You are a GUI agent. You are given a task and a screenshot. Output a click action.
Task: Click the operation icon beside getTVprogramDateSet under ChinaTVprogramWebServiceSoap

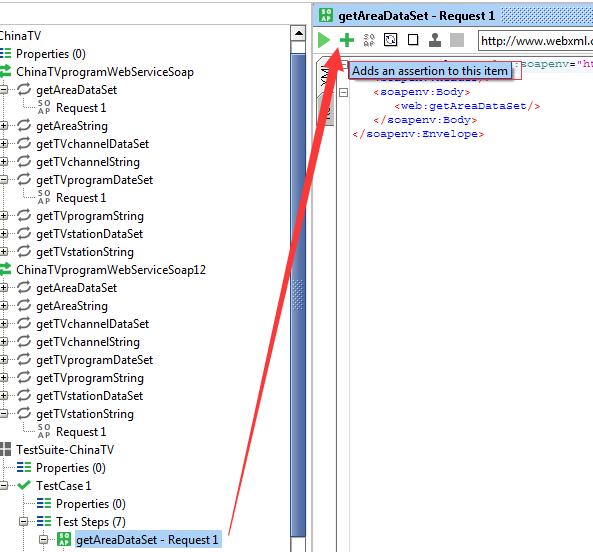tap(24, 180)
